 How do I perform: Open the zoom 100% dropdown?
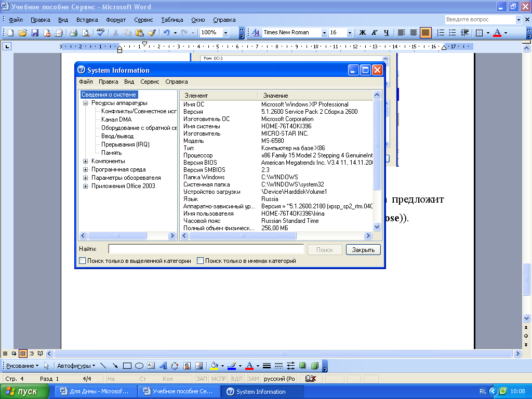(225, 33)
